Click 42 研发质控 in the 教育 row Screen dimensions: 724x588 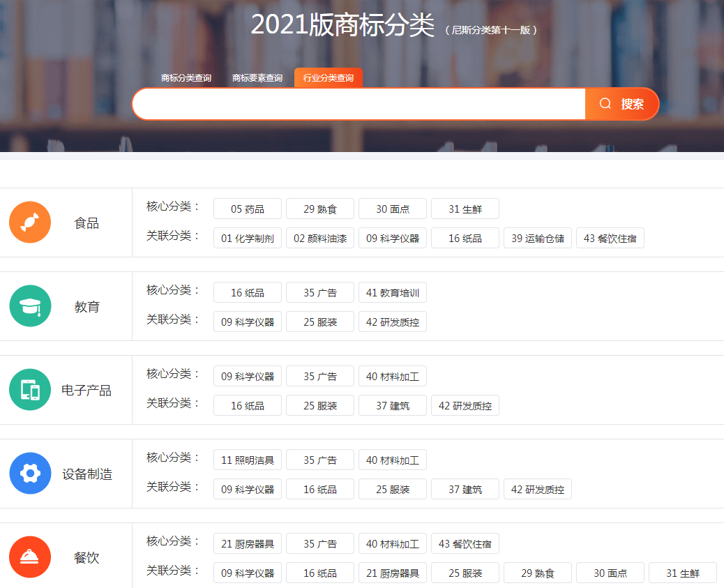coord(393,322)
